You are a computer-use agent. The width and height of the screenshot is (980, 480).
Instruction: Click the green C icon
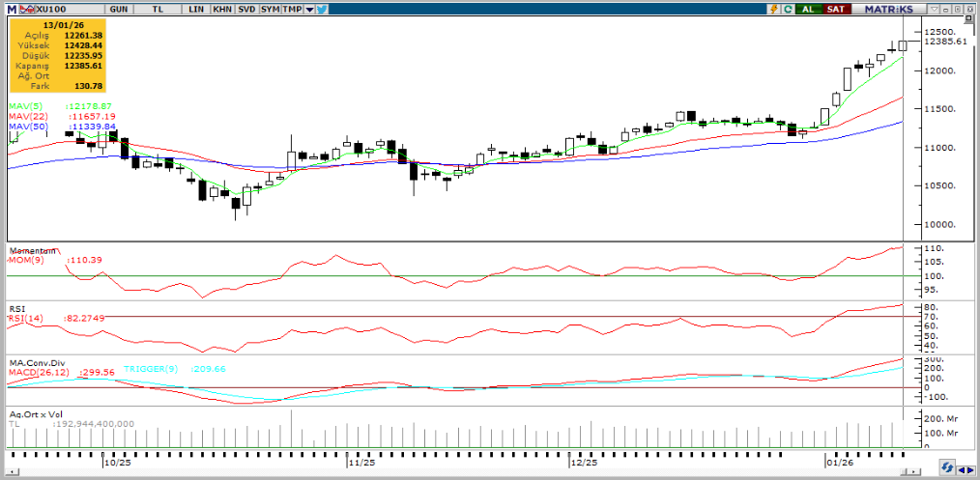pyautogui.click(x=789, y=8)
